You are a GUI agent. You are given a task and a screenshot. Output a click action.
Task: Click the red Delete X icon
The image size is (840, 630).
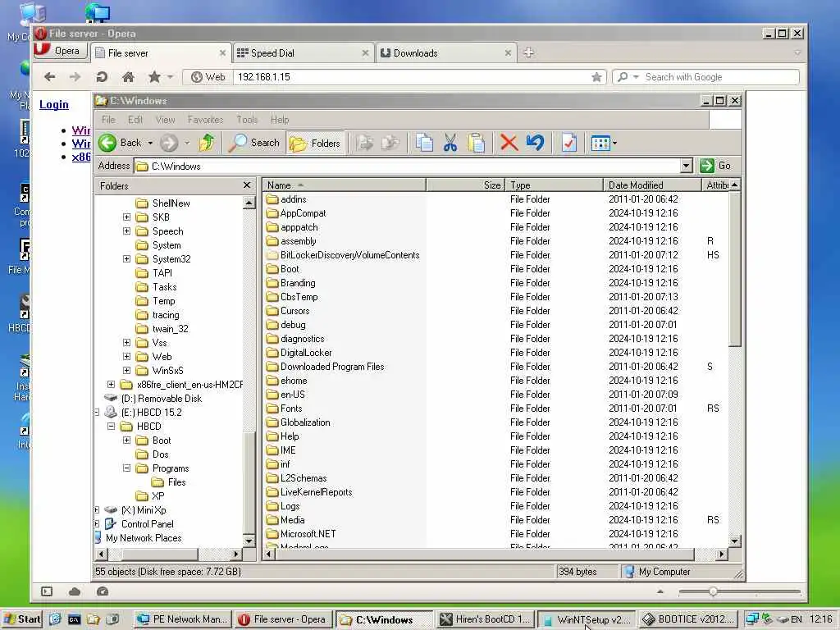(509, 143)
